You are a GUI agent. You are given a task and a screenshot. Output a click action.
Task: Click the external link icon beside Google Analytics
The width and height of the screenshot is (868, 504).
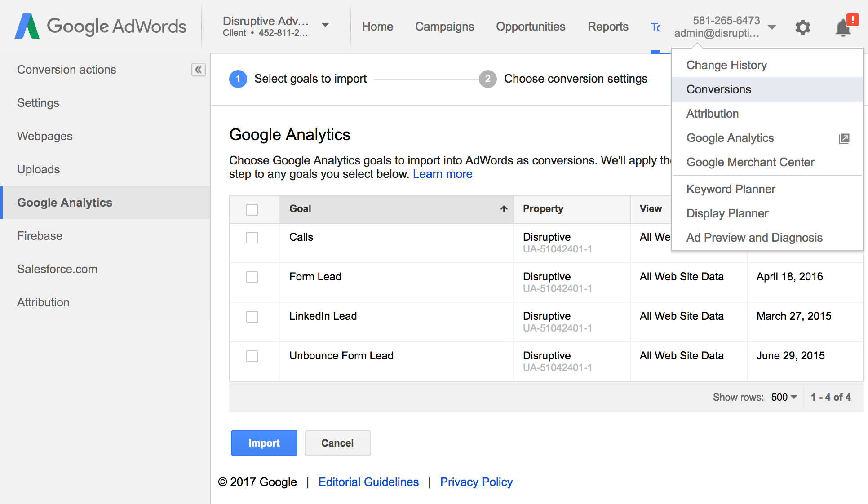point(844,138)
